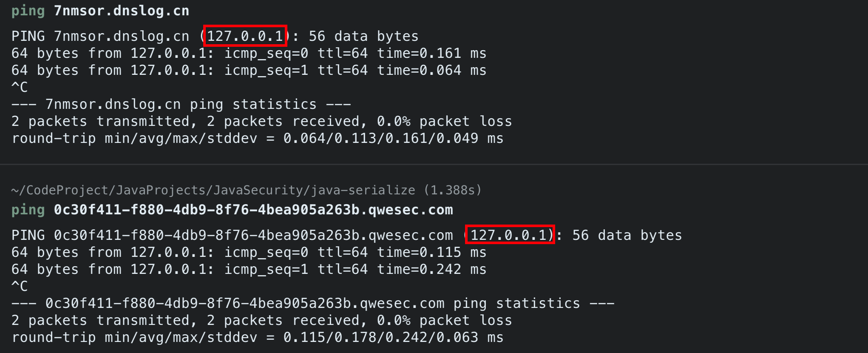Click the (1.388s) execution duration

[x=453, y=190]
